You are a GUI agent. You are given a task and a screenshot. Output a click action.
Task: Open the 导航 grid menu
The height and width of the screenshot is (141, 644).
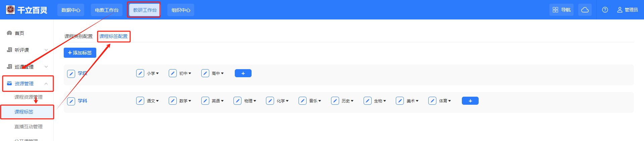tap(562, 10)
